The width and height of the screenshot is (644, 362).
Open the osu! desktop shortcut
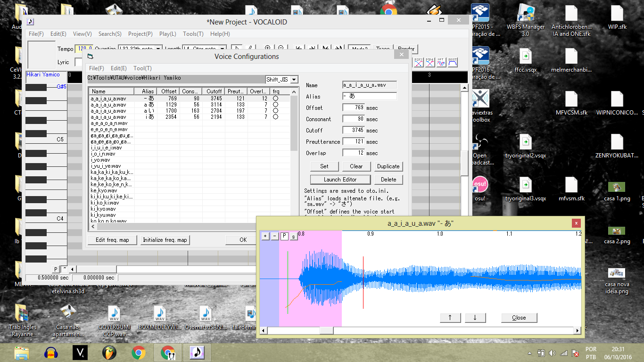[480, 188]
